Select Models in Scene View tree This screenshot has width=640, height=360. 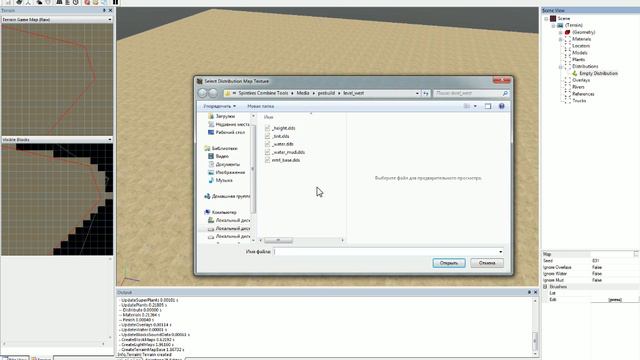pos(580,53)
